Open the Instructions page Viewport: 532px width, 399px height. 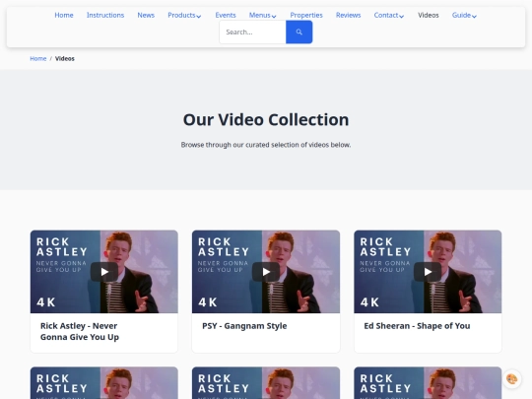(105, 15)
